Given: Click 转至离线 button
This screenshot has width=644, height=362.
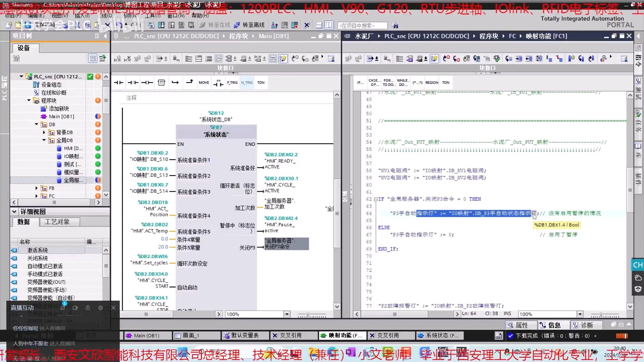Looking at the screenshot, I should [x=249, y=25].
